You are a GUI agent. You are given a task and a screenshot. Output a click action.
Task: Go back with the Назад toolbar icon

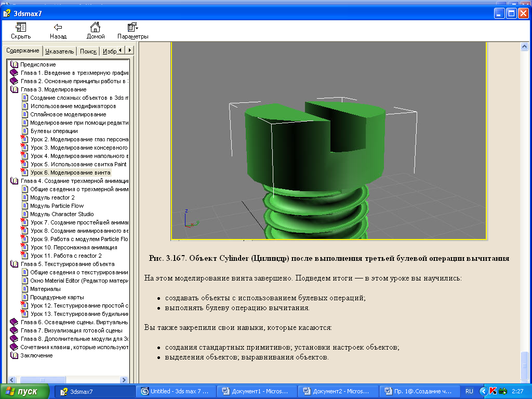(x=58, y=27)
